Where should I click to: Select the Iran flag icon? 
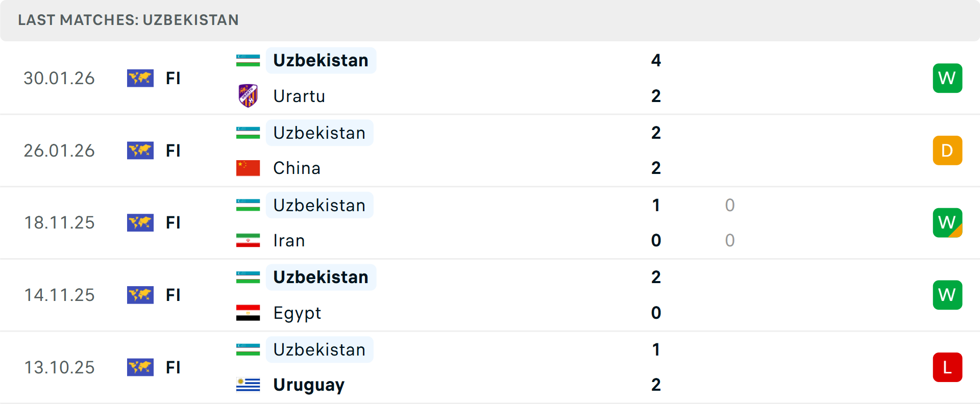247,240
